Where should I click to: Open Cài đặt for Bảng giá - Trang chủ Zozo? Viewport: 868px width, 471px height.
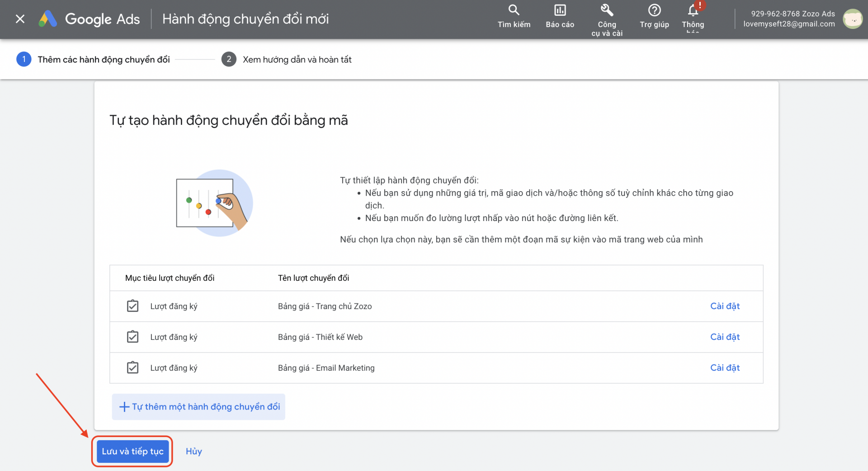725,306
